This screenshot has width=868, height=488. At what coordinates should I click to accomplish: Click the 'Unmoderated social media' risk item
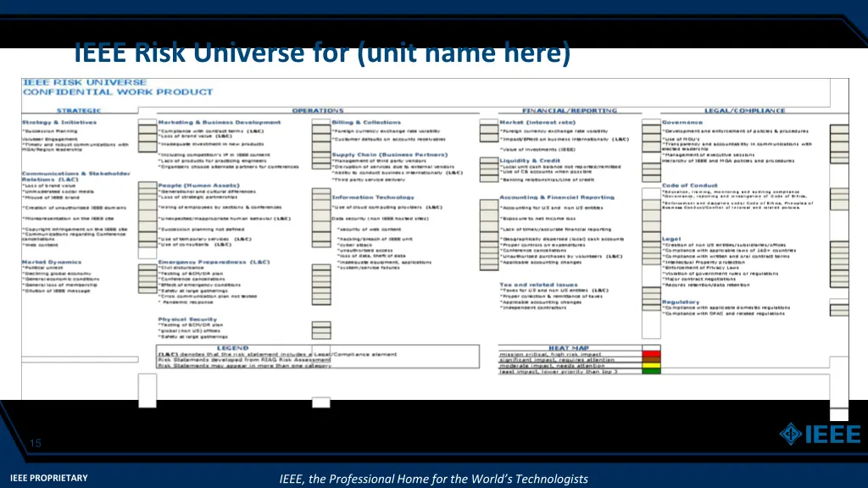[x=58, y=191]
